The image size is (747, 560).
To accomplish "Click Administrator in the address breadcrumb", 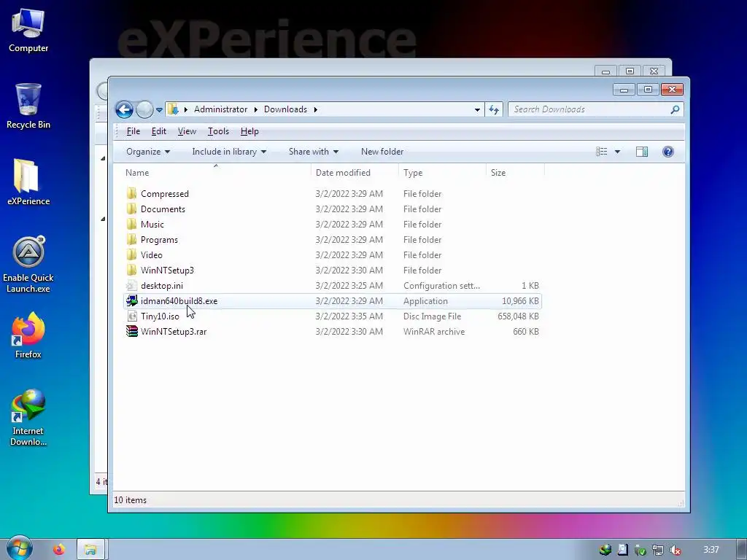I will pyautogui.click(x=220, y=109).
